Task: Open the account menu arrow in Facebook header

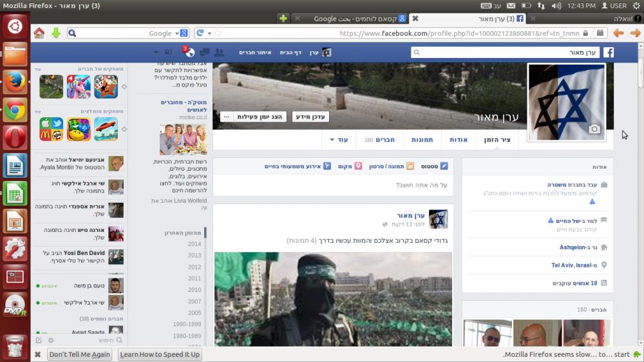Action: click(156, 52)
